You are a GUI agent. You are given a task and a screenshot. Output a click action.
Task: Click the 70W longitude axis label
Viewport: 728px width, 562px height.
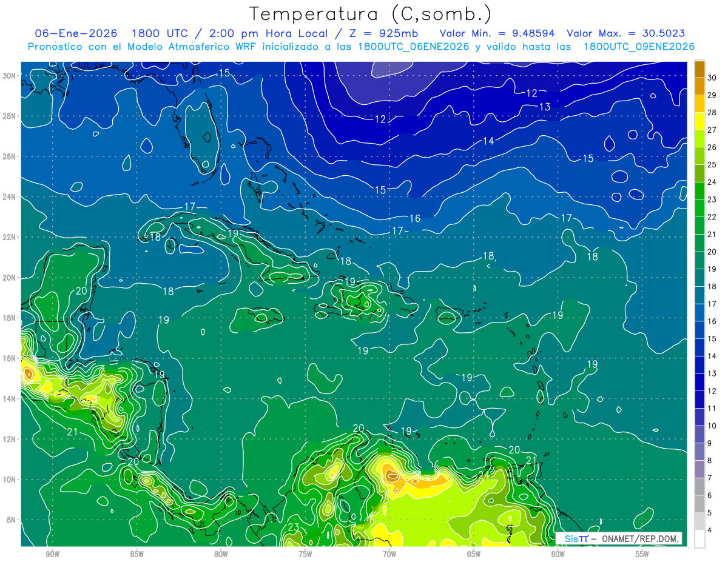389,554
